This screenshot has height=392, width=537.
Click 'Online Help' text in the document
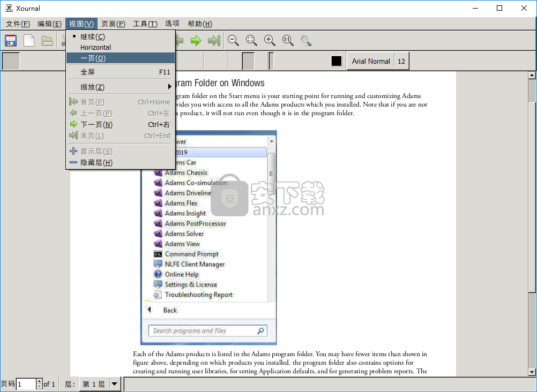pos(182,275)
